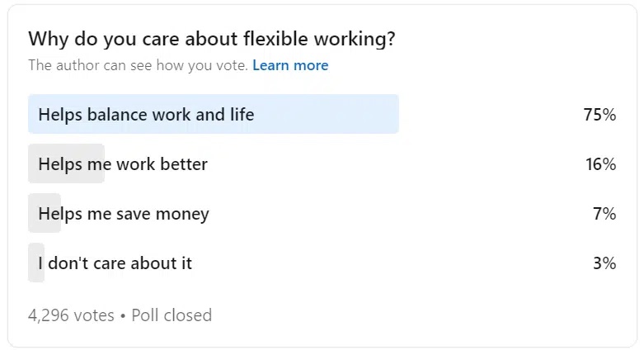Click the gray bar behind 'Helps me work better'
644x355 pixels.
click(x=66, y=163)
